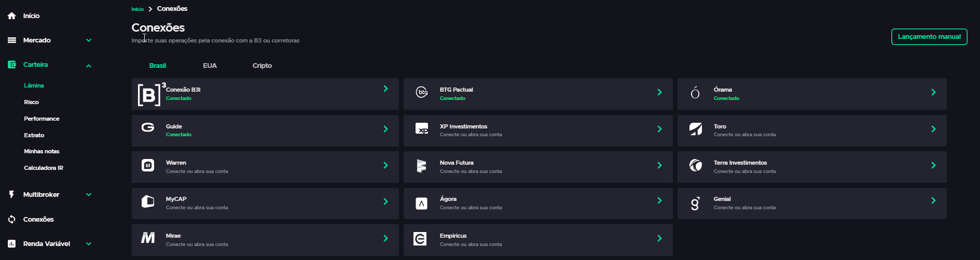980x260 pixels.
Task: Click Conectado status under Conexão B3
Action: point(178,98)
